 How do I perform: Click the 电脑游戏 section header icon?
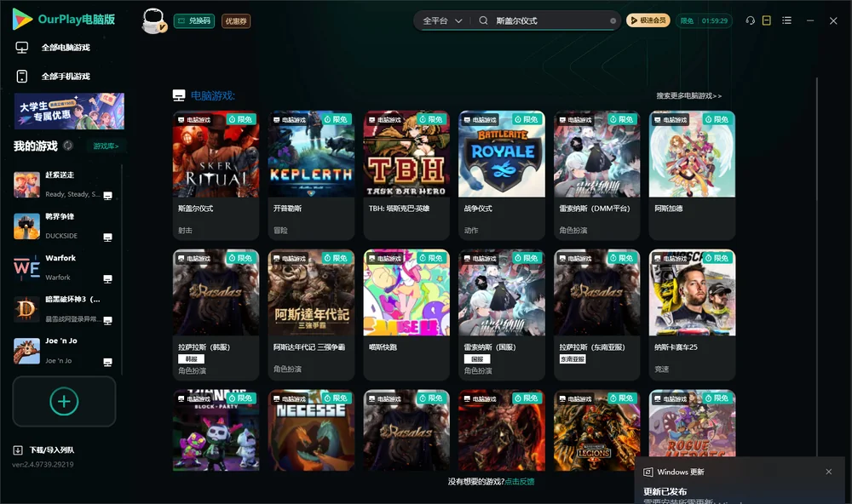tap(179, 95)
